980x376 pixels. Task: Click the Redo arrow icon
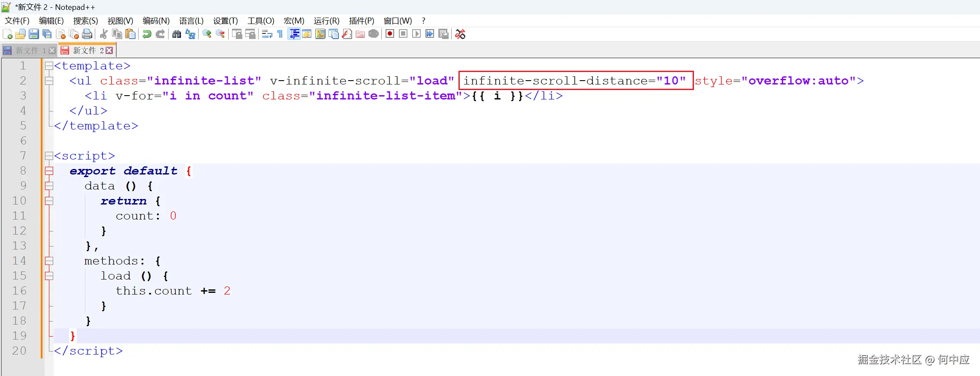point(160,34)
